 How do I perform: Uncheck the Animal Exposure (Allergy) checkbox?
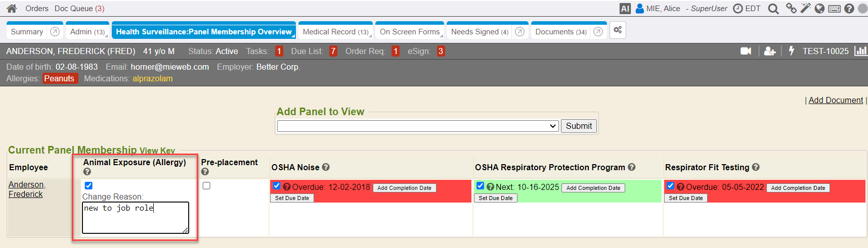[89, 186]
